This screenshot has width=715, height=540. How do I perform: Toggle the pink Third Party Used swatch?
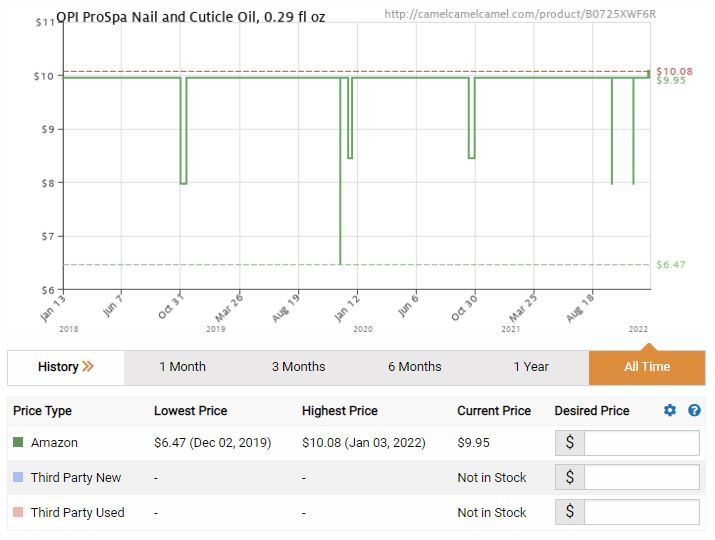coord(18,512)
